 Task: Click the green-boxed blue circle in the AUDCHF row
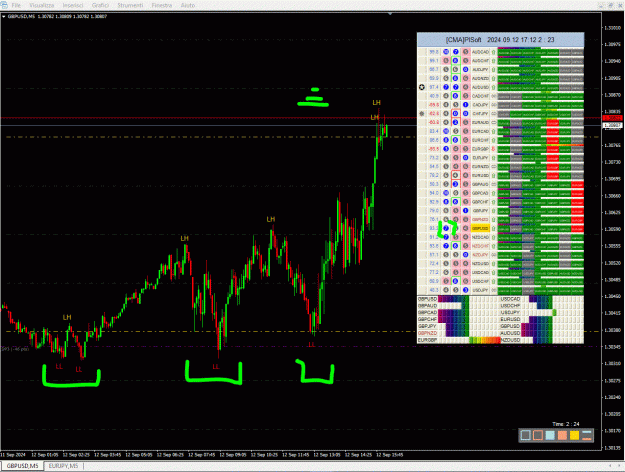point(456,61)
